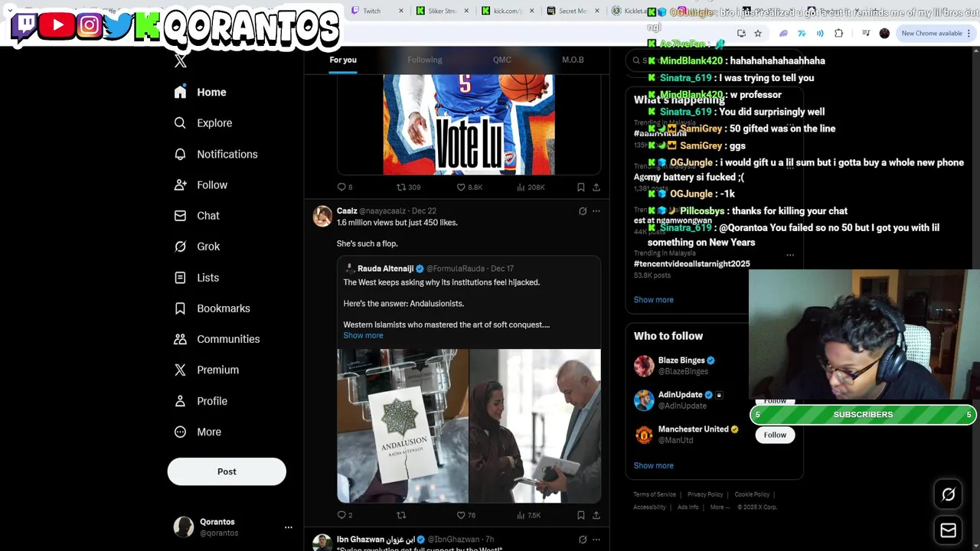Expand footer More options

(719, 507)
